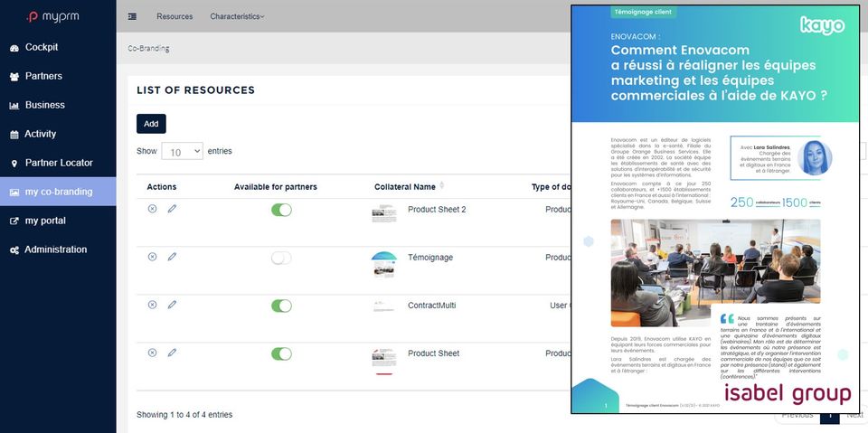Open Partner Locator page
Screen dimensions: 868x433
[58, 163]
